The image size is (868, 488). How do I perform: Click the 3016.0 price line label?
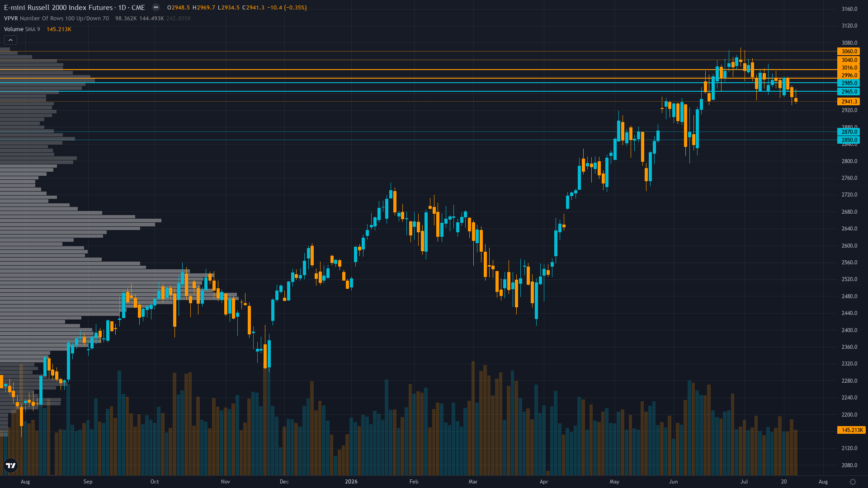(x=849, y=68)
